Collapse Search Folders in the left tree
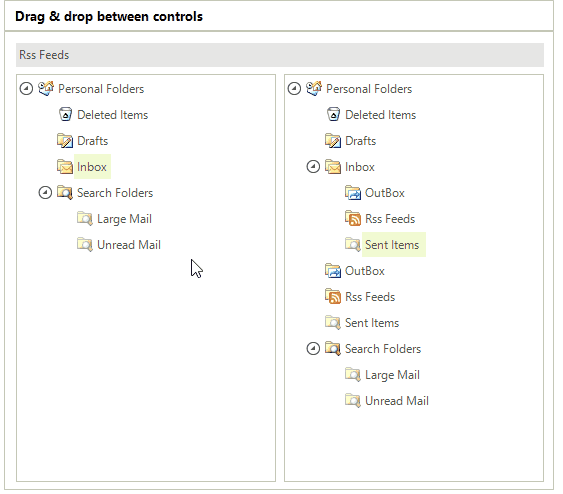Image resolution: width=563 pixels, height=494 pixels. [x=45, y=193]
